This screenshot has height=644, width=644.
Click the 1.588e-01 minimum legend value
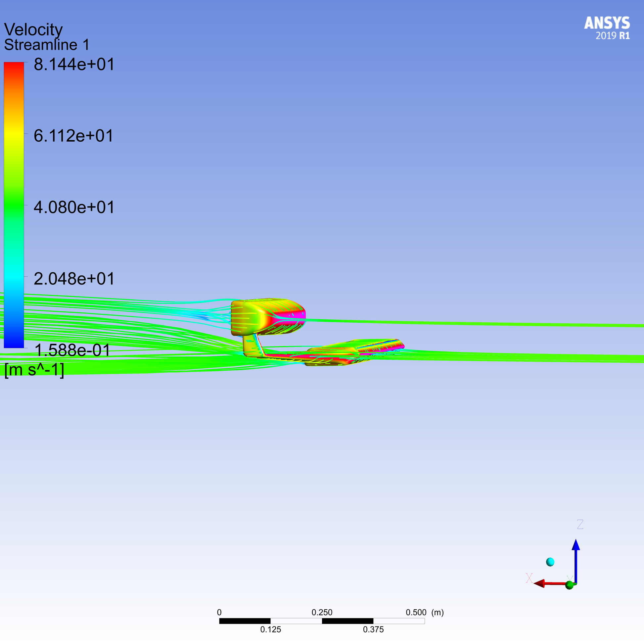point(72,350)
